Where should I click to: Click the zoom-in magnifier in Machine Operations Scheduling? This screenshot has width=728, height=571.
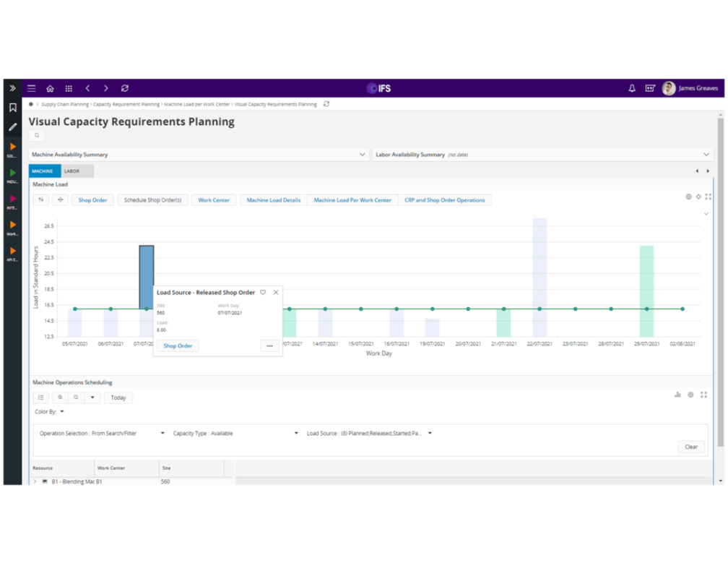61,398
